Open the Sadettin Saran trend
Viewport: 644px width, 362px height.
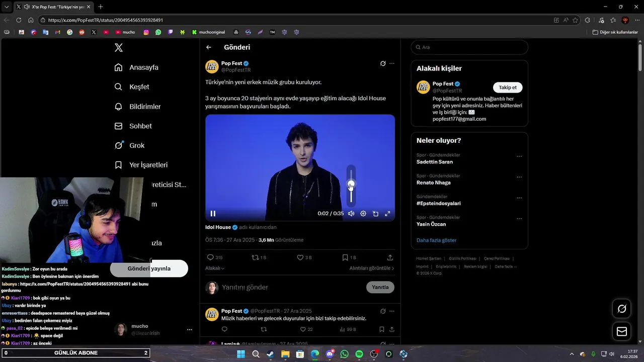[x=435, y=162]
